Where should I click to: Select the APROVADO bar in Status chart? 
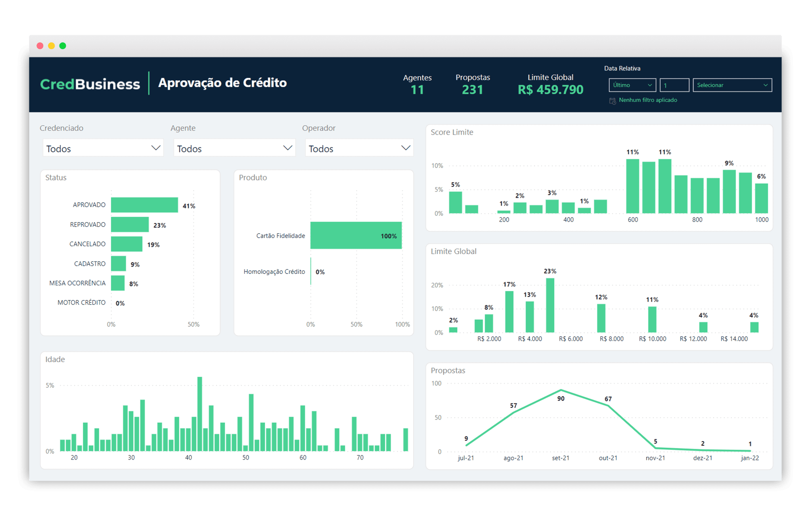[145, 205]
